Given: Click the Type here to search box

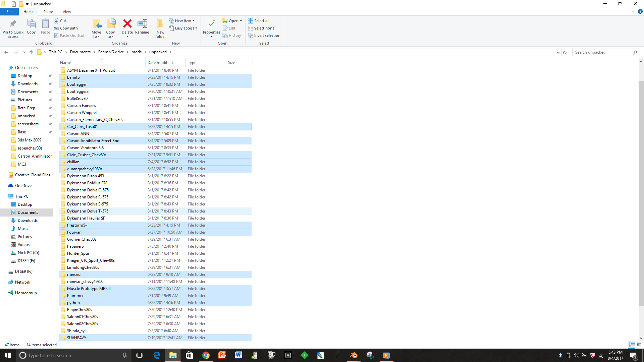Looking at the screenshot, I should point(73,355).
